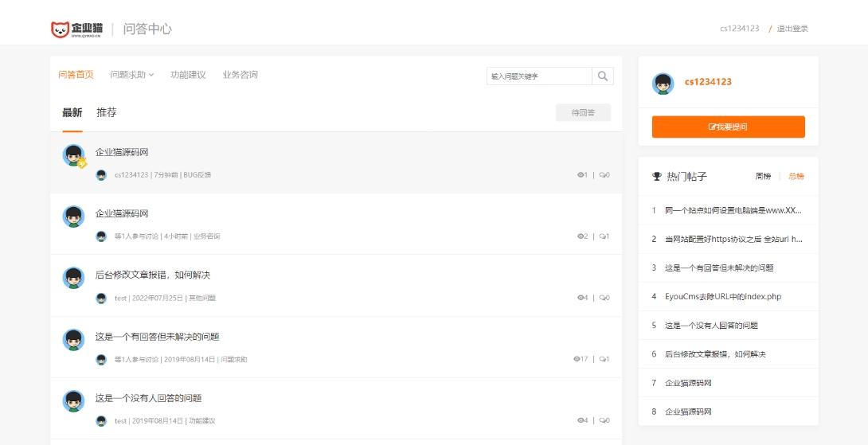This screenshot has width=868, height=445.
Task: Click the 退出登录 link
Action: click(792, 29)
